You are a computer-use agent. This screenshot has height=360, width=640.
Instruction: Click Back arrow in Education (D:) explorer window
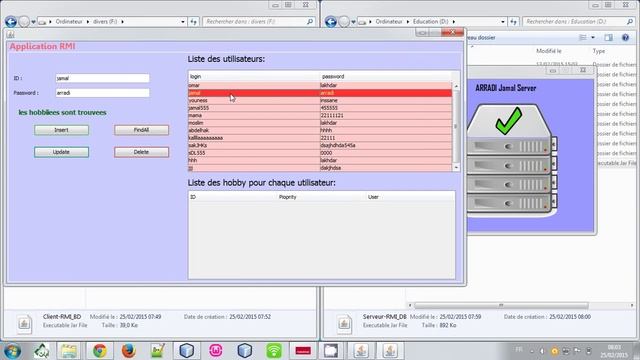(x=331, y=21)
